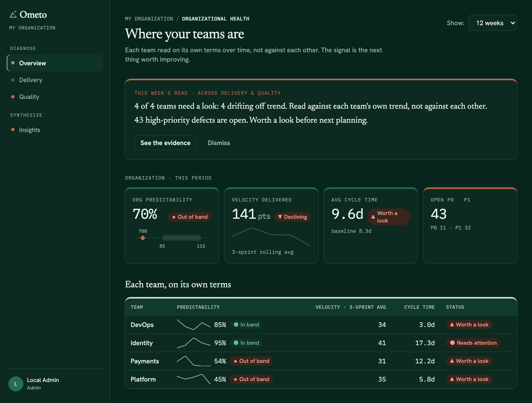This screenshot has width=532, height=403.
Task: Click the Worth a look badge on Avg Cycle Time
Action: tap(388, 217)
